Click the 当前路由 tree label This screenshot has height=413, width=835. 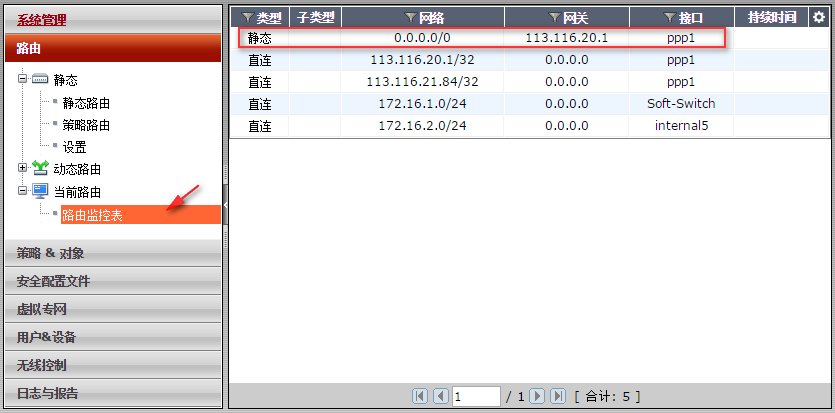[77, 192]
